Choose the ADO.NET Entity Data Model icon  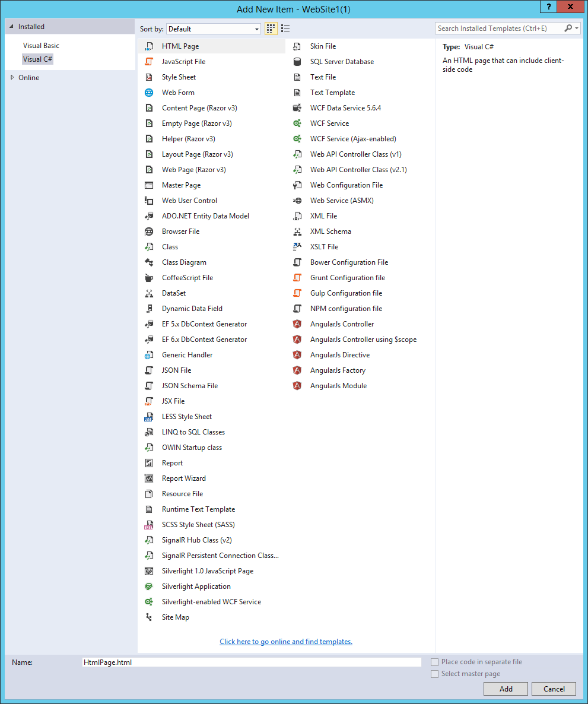coord(149,216)
